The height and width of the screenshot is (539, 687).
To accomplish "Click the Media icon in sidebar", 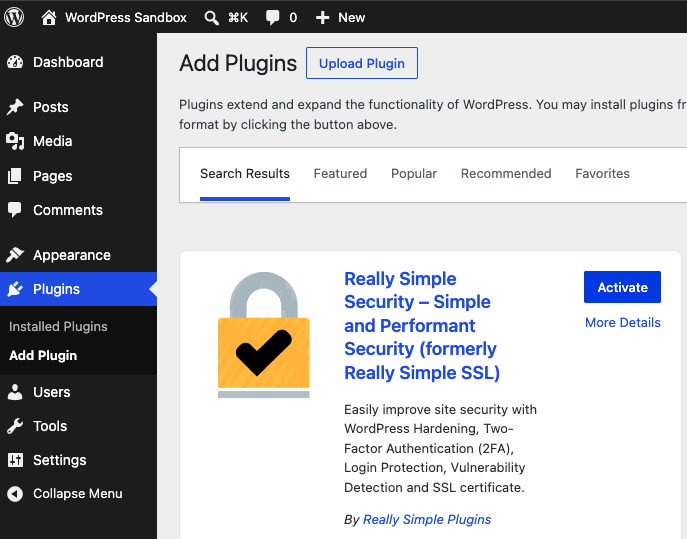I will (x=15, y=141).
